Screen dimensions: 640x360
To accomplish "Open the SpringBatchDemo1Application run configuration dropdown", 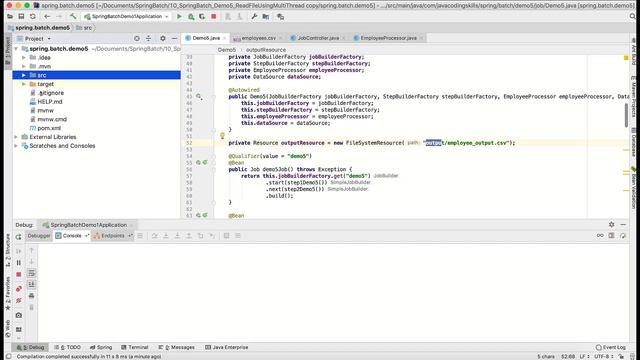I will pyautogui.click(x=126, y=16).
